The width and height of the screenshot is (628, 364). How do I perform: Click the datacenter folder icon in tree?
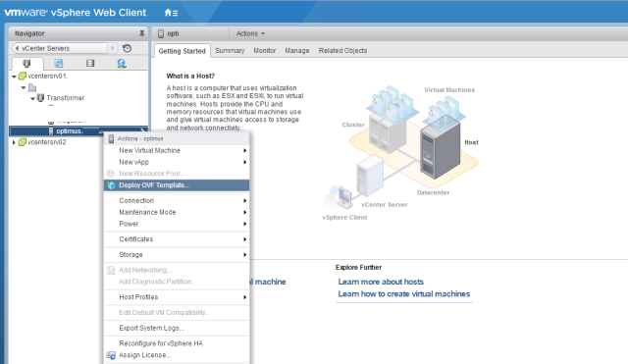click(x=32, y=87)
